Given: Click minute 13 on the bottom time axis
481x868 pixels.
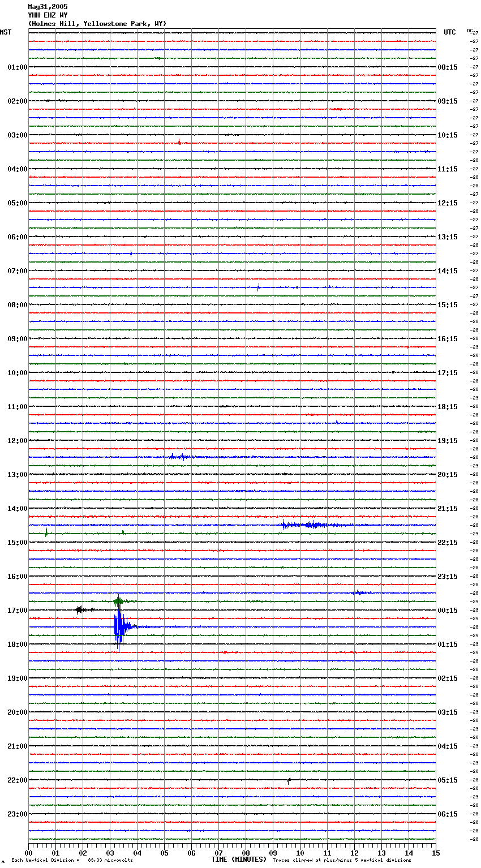Looking at the screenshot, I should point(381,853).
